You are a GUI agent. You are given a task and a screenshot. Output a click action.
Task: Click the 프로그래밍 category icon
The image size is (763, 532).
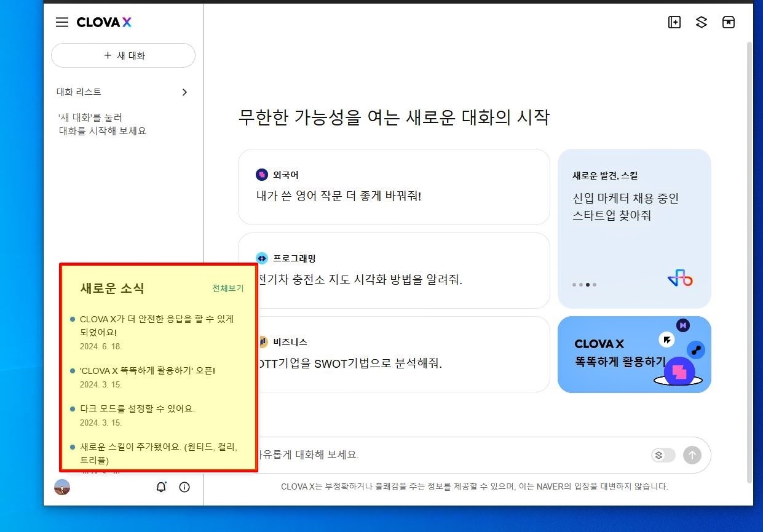262,258
